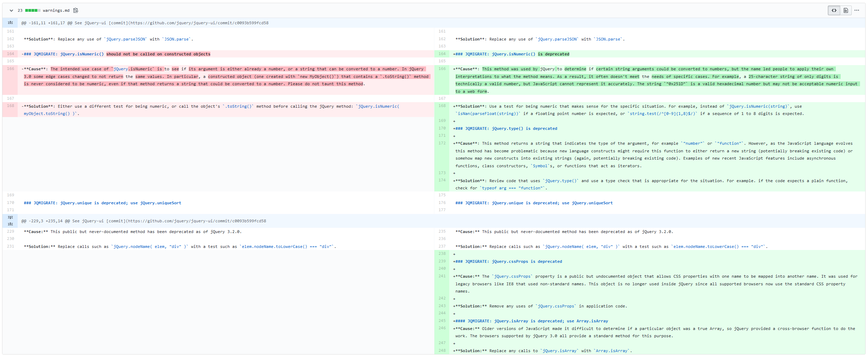Click 'jQuery.parseJSON' code on right line 162

coord(558,39)
